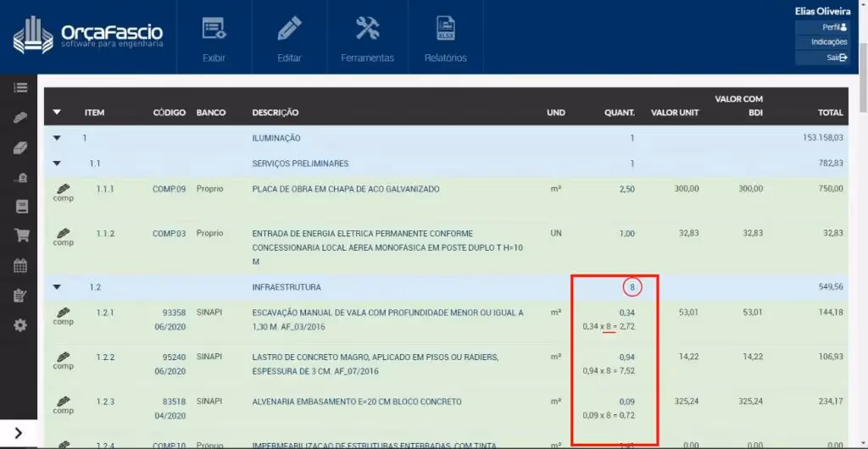Open the shopping cart icon in sidebar
This screenshot has width=868, height=449.
point(21,236)
